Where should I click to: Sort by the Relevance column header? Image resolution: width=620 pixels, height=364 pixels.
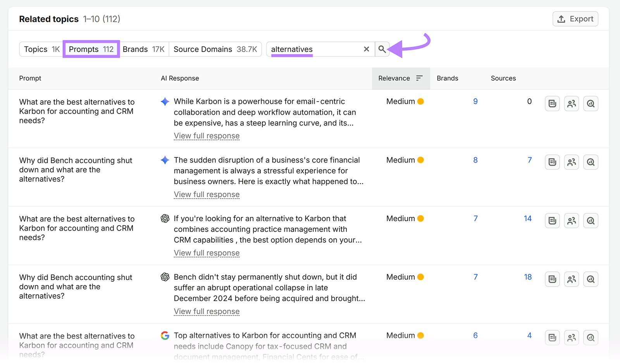pyautogui.click(x=401, y=78)
